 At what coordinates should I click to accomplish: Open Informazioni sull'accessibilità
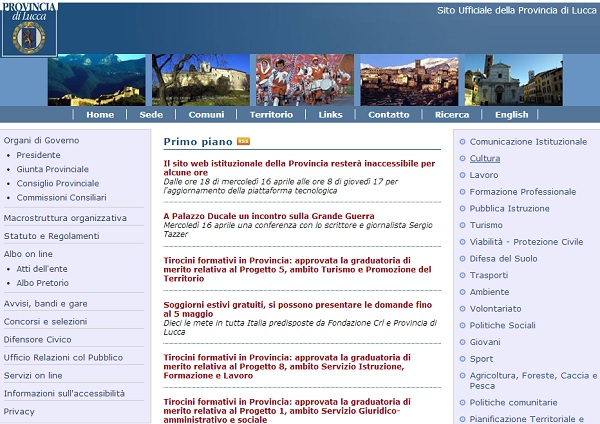point(64,394)
